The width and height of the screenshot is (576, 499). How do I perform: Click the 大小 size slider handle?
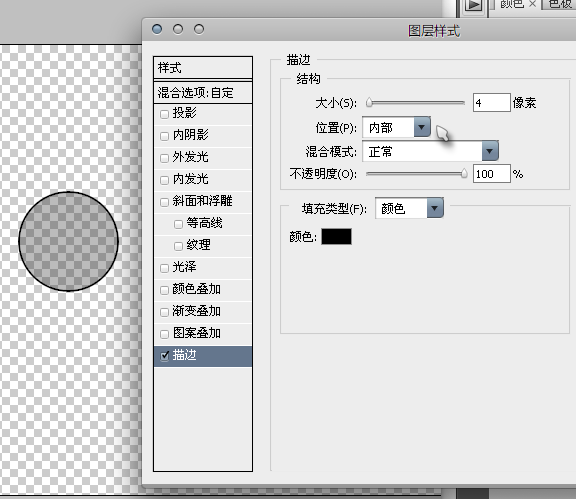click(x=369, y=103)
